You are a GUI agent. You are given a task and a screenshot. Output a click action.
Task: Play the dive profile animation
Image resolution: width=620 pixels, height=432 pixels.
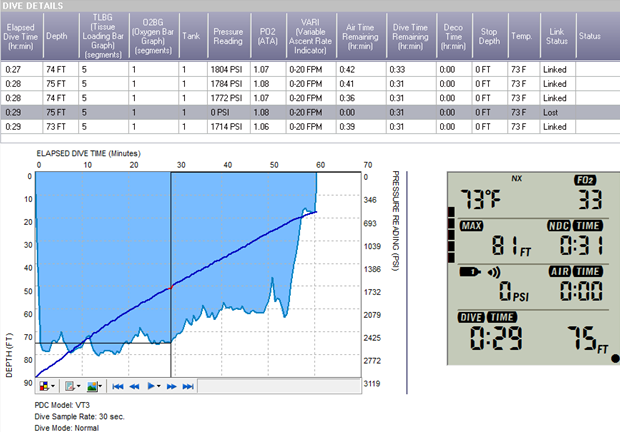[x=151, y=385]
